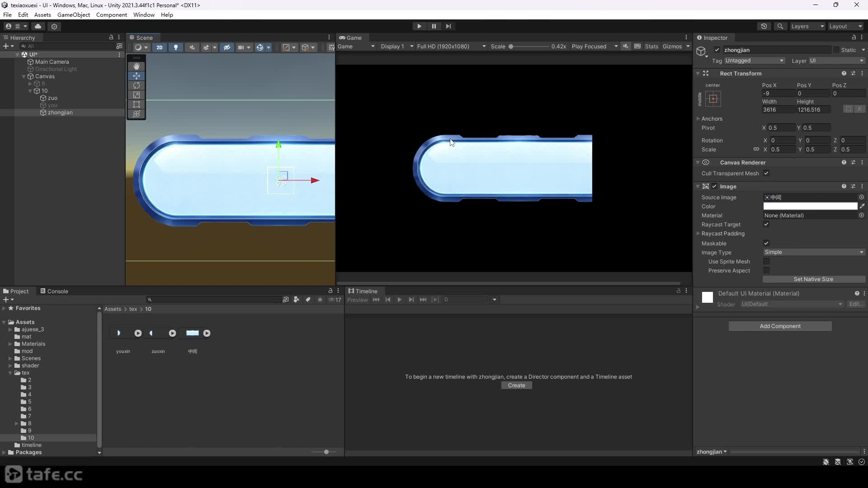
Task: Enable Preserve Aspect checkbox
Action: 766,270
